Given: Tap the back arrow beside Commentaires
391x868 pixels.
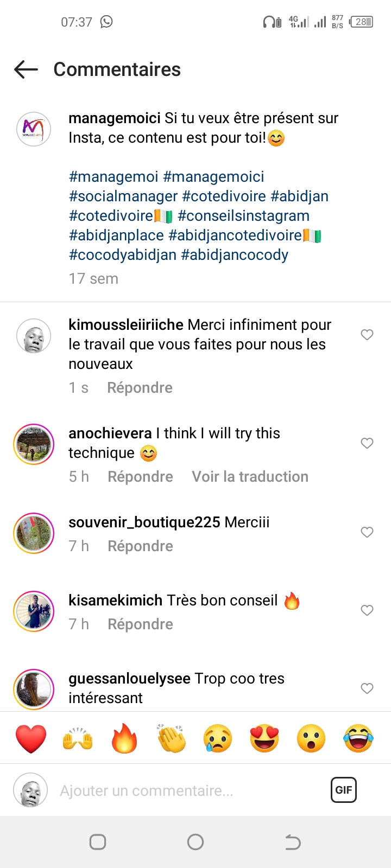Looking at the screenshot, I should [26, 69].
